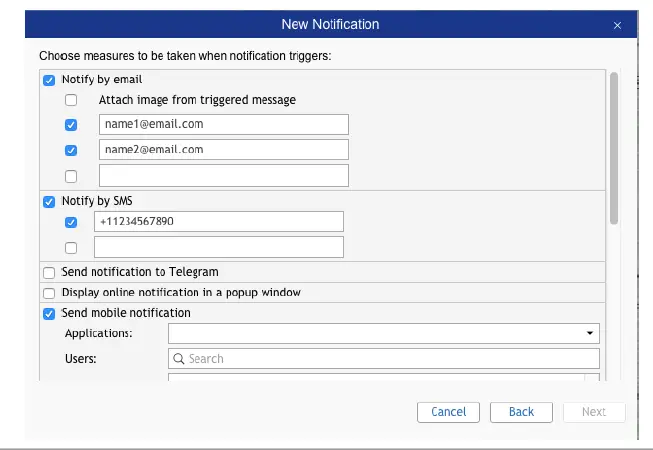
Task: Enable Send notification to Telegram
Action: tap(49, 272)
